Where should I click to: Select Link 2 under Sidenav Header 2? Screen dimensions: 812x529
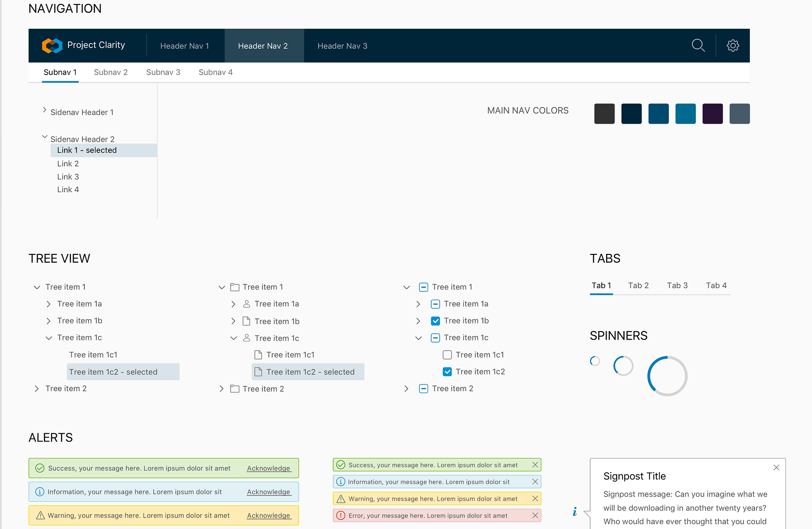[68, 163]
